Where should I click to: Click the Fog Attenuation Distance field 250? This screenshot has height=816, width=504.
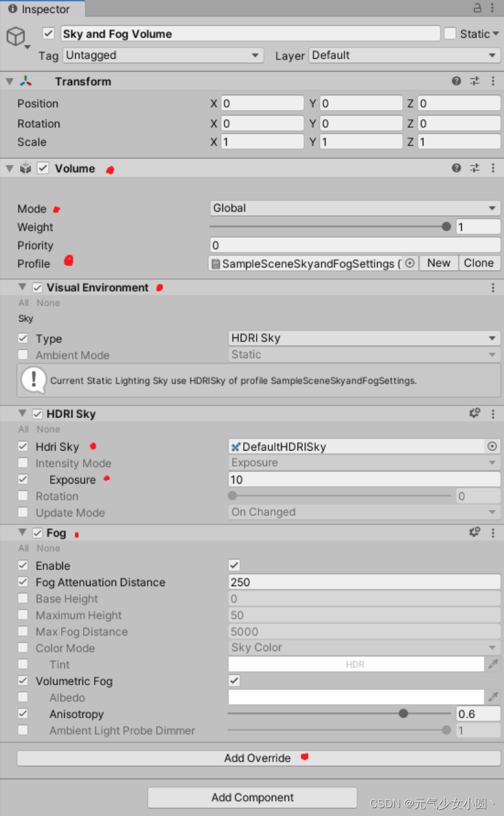(364, 582)
